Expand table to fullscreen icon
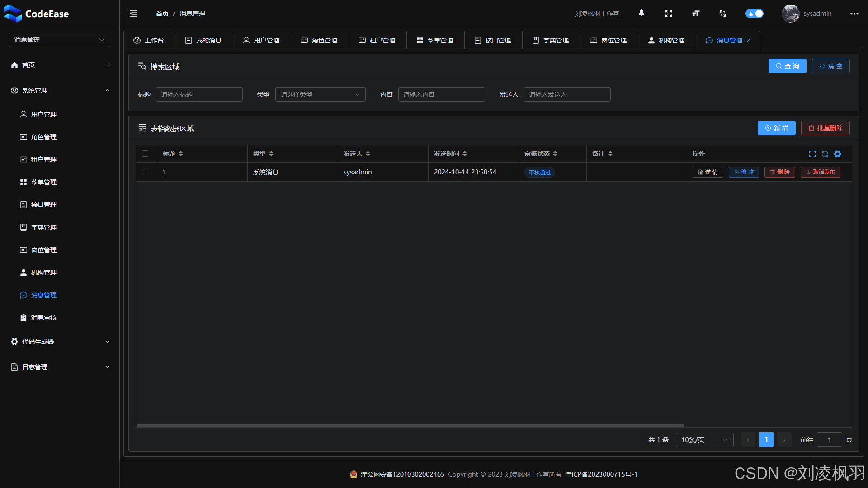868x488 pixels. (x=812, y=154)
